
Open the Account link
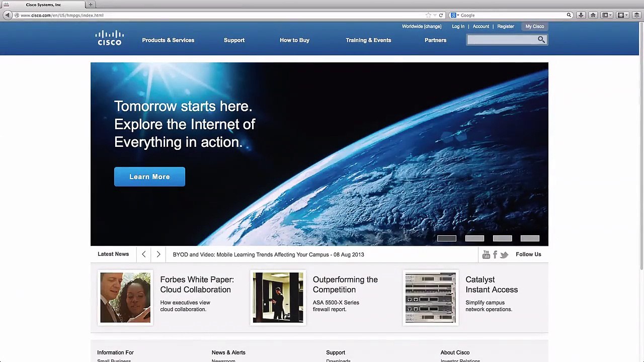point(480,26)
